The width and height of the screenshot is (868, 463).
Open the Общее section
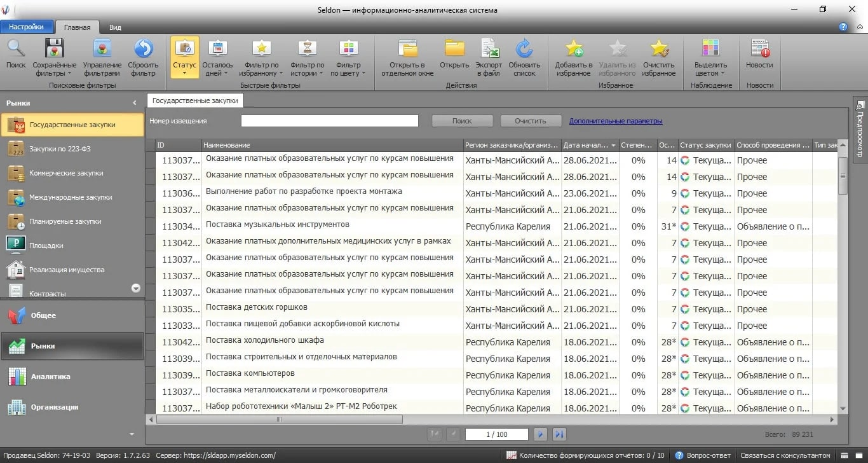pyautogui.click(x=72, y=315)
